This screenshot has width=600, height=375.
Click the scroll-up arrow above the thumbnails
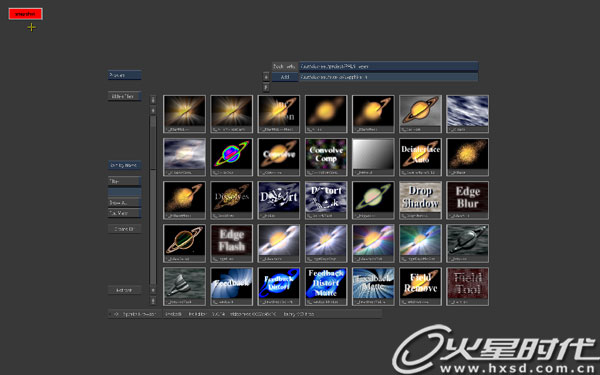pyautogui.click(x=153, y=110)
